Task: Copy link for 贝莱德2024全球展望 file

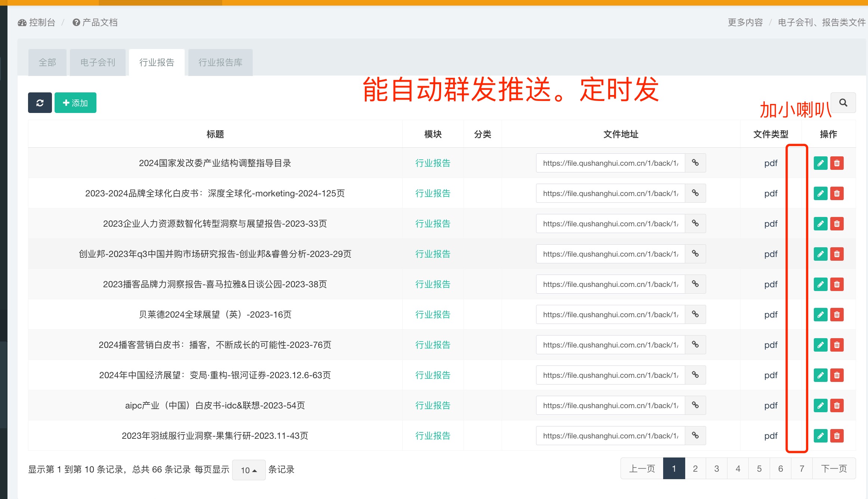Action: 695,315
